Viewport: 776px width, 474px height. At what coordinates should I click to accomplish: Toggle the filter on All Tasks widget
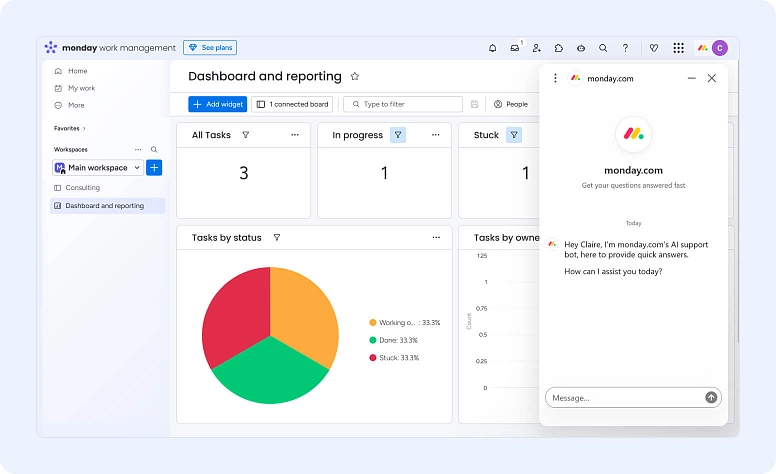[246, 135]
